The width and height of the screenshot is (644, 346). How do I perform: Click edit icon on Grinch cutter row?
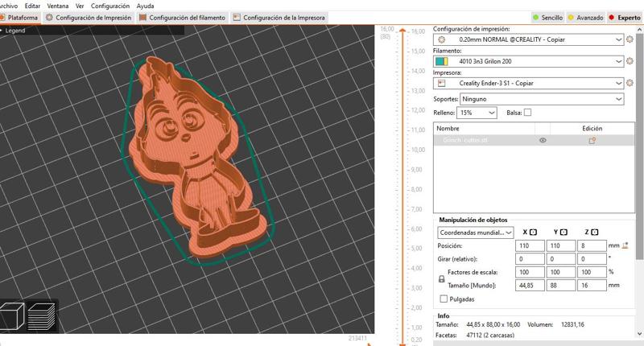click(592, 140)
